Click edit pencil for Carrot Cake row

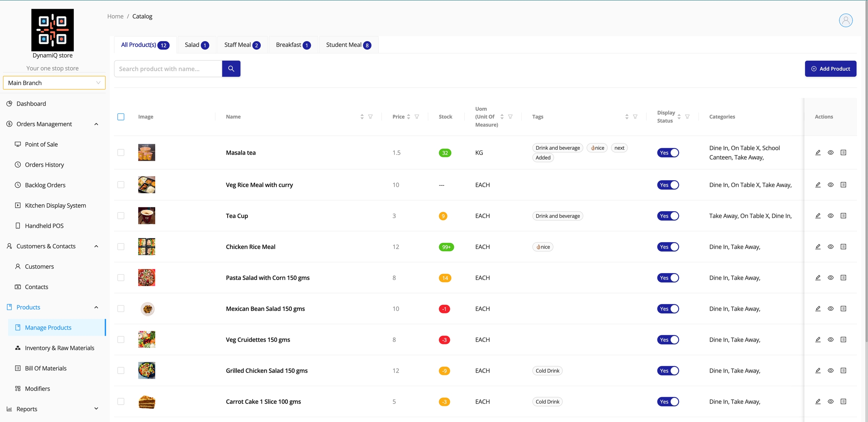pos(818,402)
